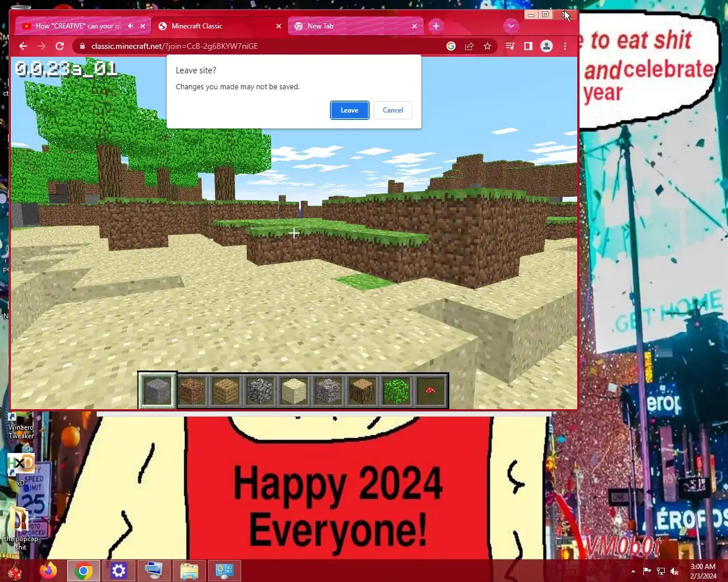Viewport: 728px width, 582px height.
Task: Open the popcap shit desktop icon
Action: [20, 528]
